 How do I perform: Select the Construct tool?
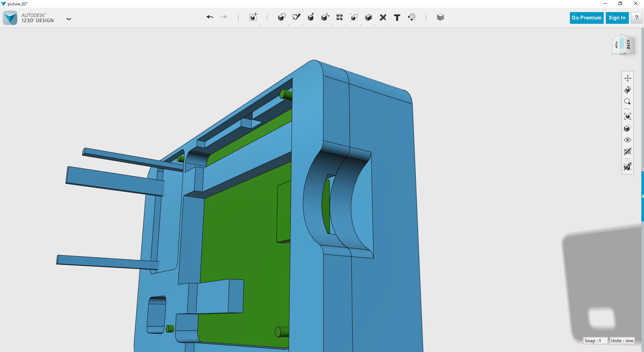pos(311,17)
